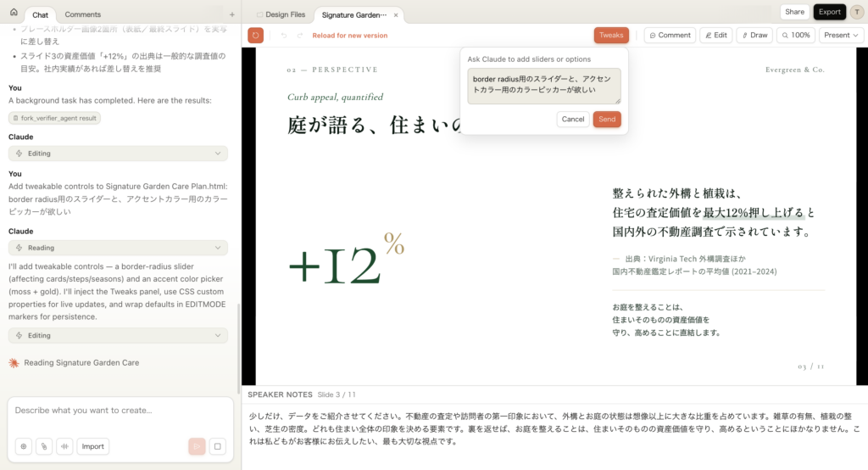The image size is (868, 470).
Task: Click the paperclip attach icon
Action: tap(43, 446)
